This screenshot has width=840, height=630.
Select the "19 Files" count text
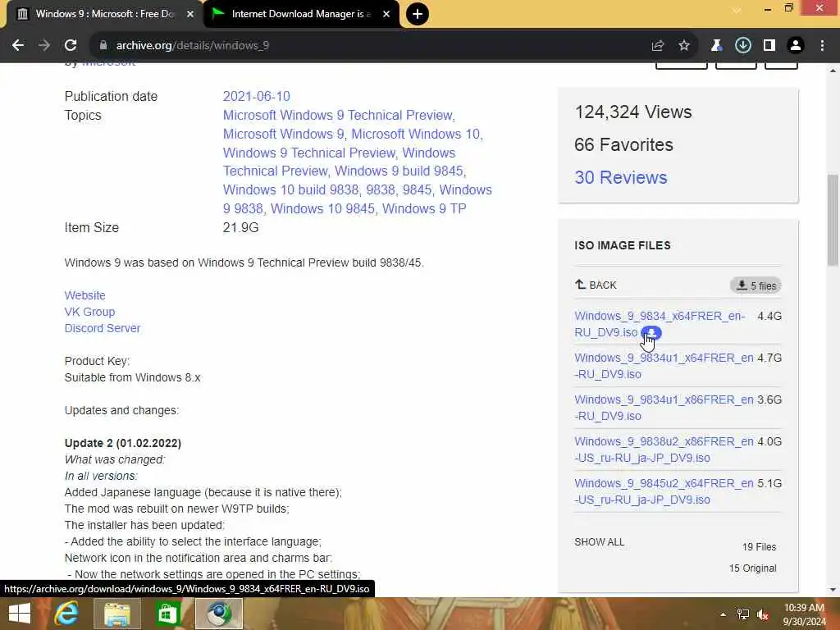coord(759,547)
